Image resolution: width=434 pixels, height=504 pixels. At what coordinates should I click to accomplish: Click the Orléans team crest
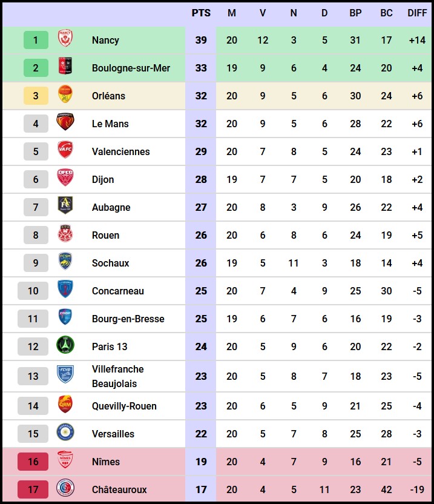(65, 96)
